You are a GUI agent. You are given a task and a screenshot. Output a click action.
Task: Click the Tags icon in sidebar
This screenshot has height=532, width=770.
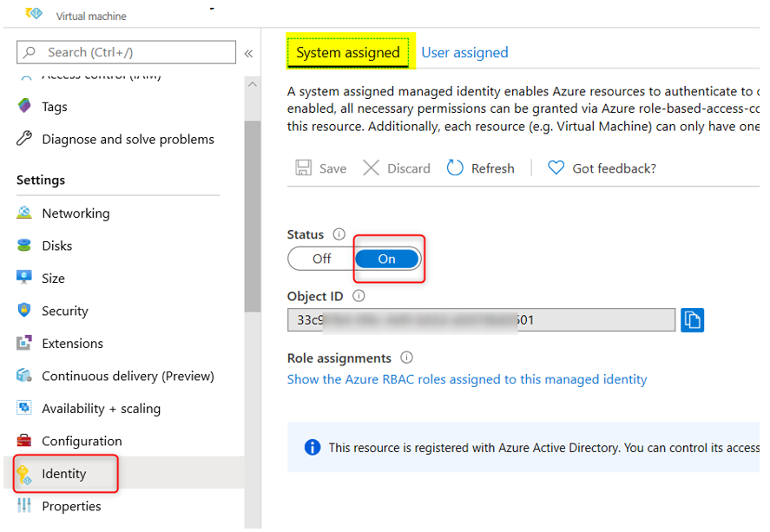(24, 106)
